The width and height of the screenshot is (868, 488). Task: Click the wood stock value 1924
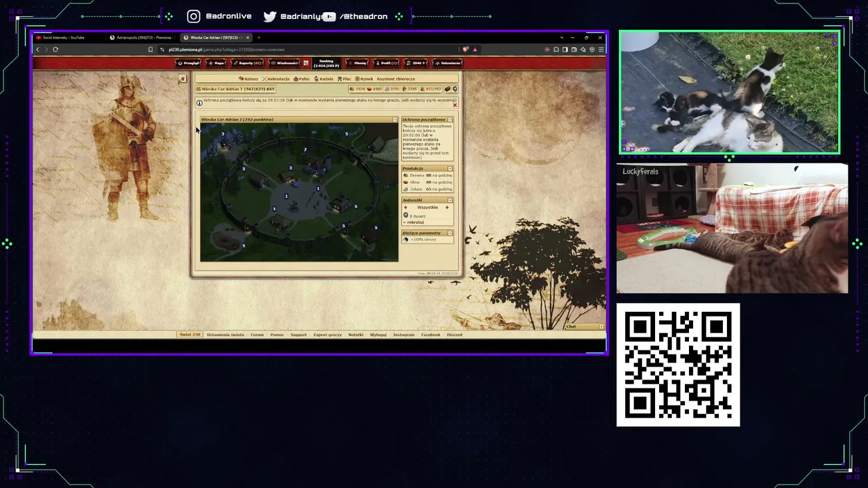pyautogui.click(x=360, y=89)
